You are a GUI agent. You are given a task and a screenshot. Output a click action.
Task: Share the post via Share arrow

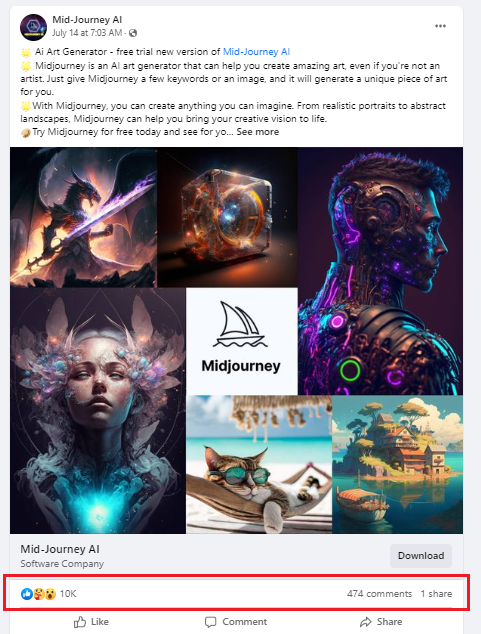pyautogui.click(x=381, y=621)
